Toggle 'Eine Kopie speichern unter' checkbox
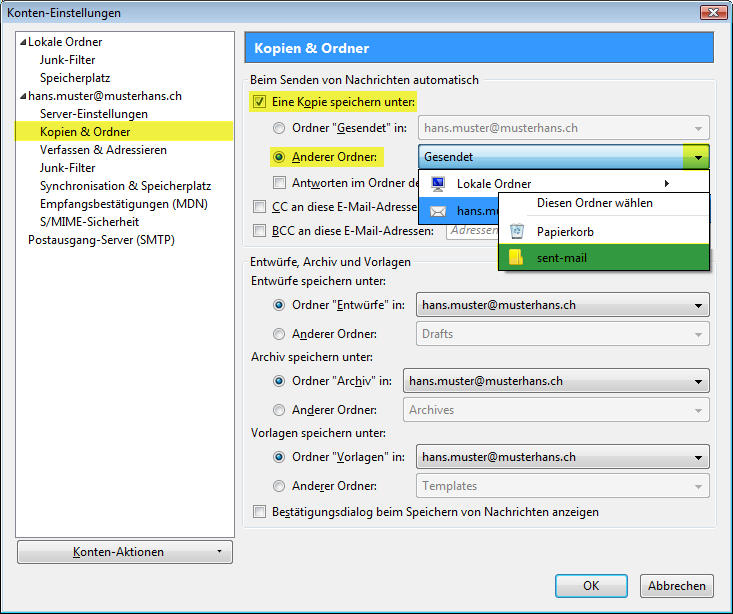 259,102
